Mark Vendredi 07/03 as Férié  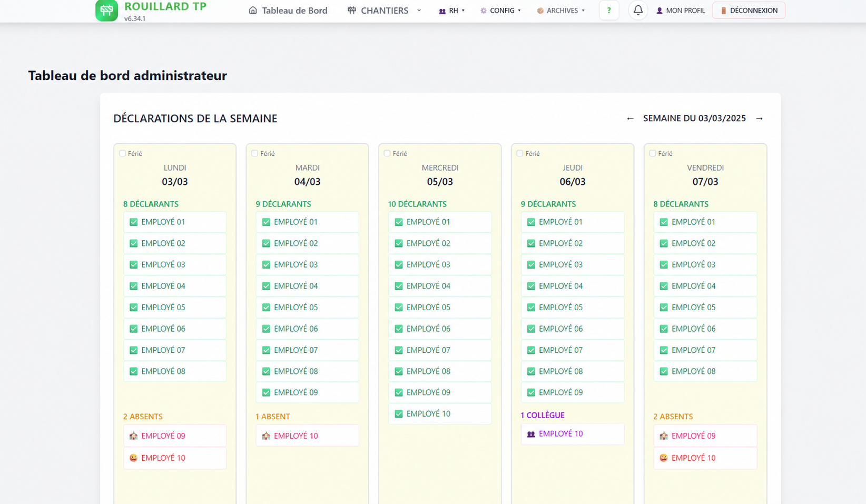pyautogui.click(x=653, y=153)
